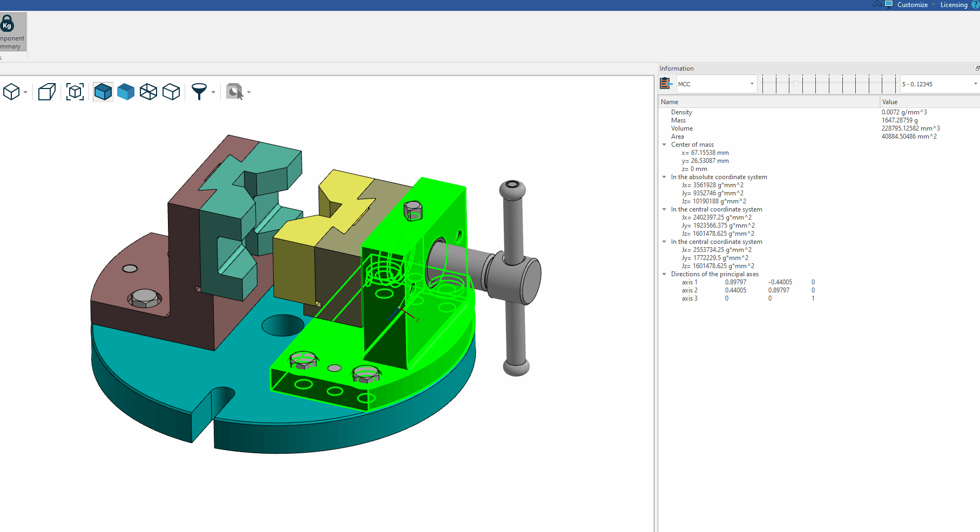The image size is (980, 532).
Task: Click the blue help question mark icon
Action: point(975,5)
